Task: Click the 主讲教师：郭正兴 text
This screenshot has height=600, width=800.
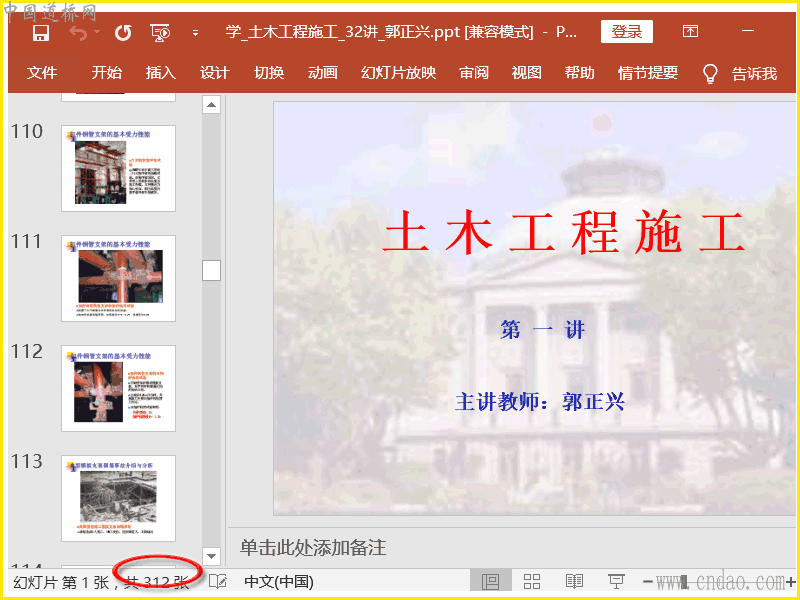Action: pyautogui.click(x=540, y=402)
